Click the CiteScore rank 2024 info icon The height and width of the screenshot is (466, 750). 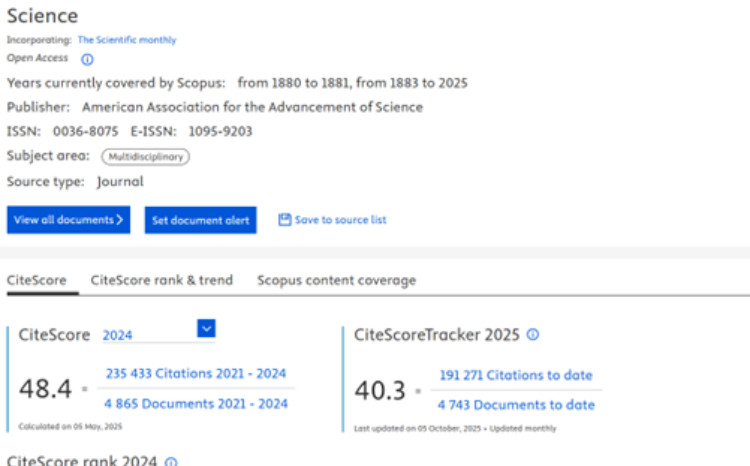pyautogui.click(x=171, y=462)
